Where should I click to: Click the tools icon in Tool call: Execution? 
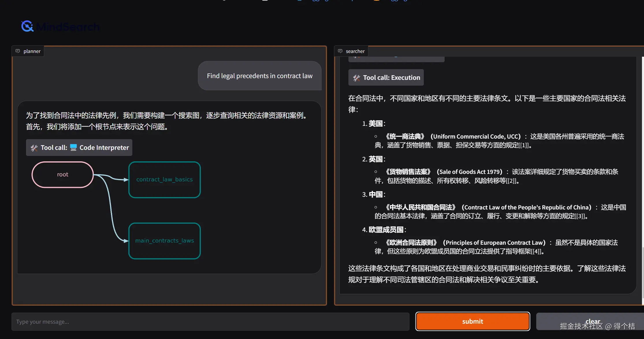pos(357,78)
